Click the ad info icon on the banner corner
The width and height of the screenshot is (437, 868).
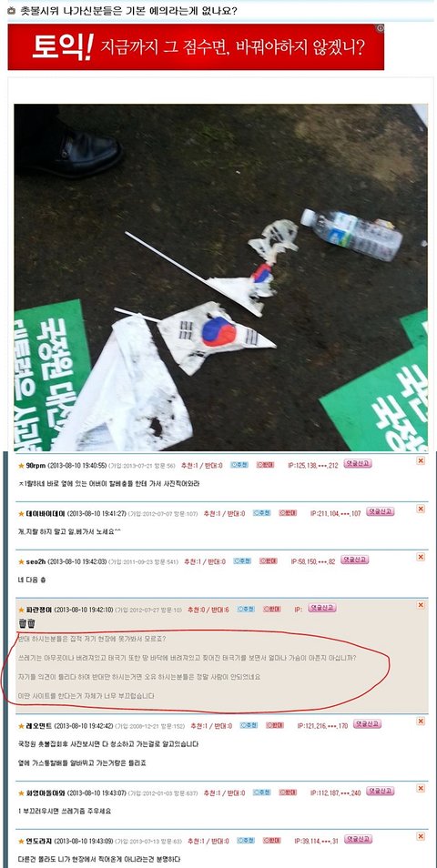pos(380,28)
